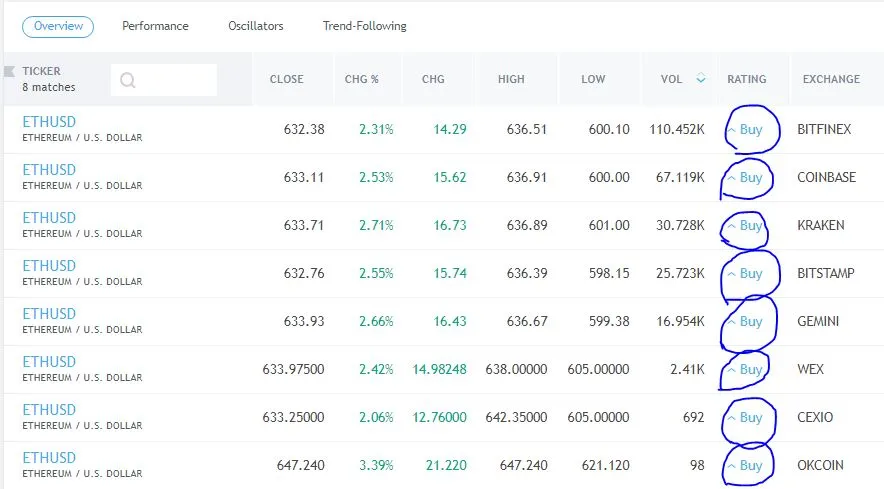Click the change value 14.98248

click(439, 369)
